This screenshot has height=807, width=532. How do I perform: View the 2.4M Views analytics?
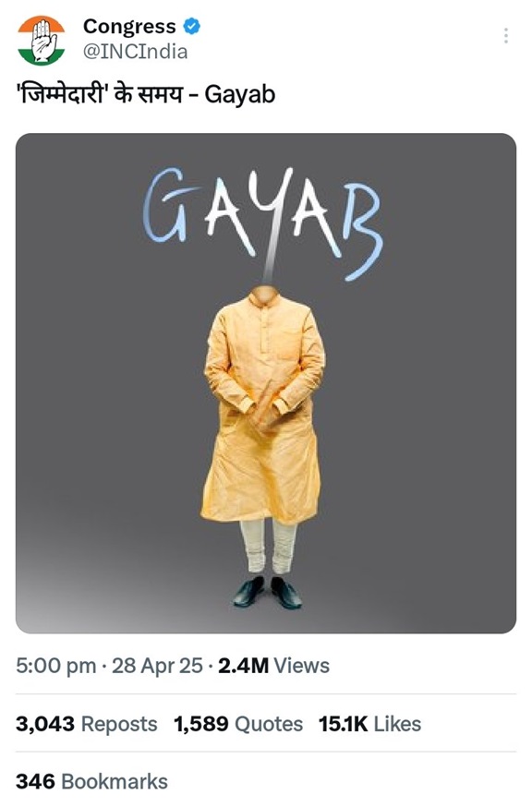click(274, 666)
